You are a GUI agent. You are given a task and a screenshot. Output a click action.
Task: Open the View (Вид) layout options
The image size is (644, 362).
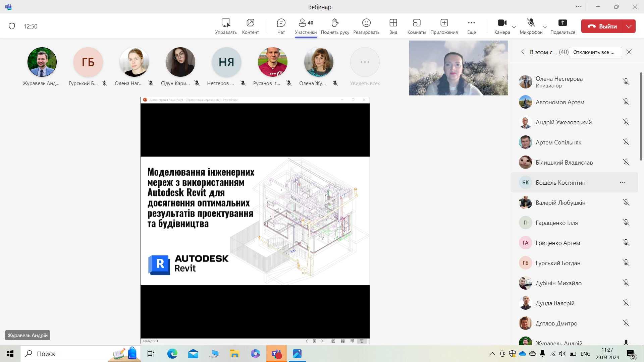point(393,26)
